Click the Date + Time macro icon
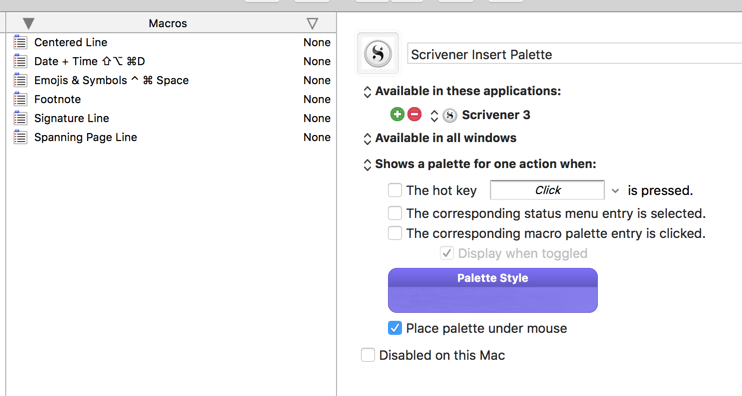Viewport: 742px width, 396px height. [20, 61]
